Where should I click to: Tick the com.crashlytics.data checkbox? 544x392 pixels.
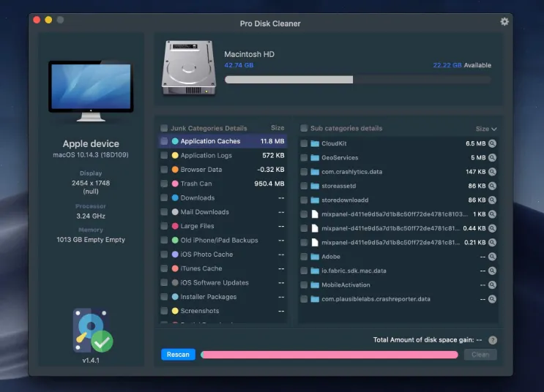[304, 172]
